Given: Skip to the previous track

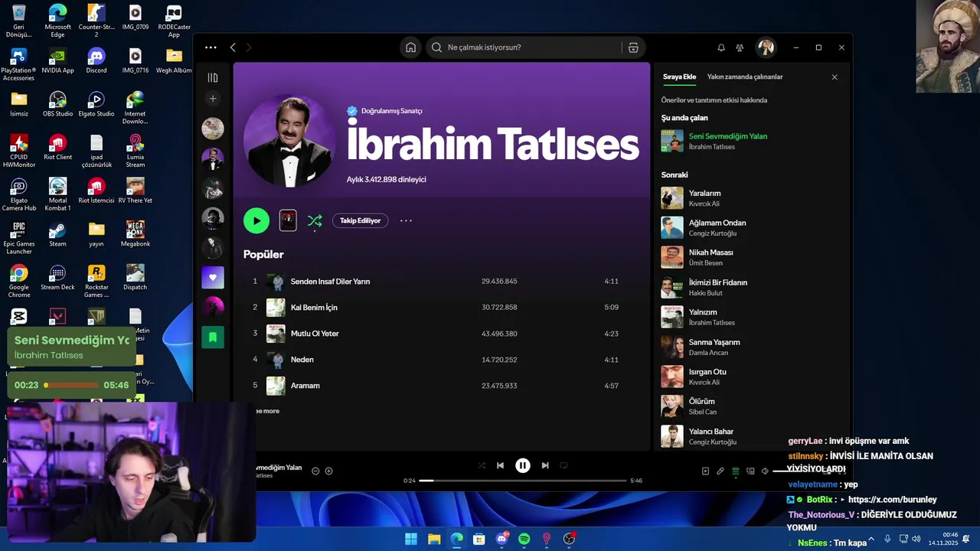Looking at the screenshot, I should click(x=500, y=465).
